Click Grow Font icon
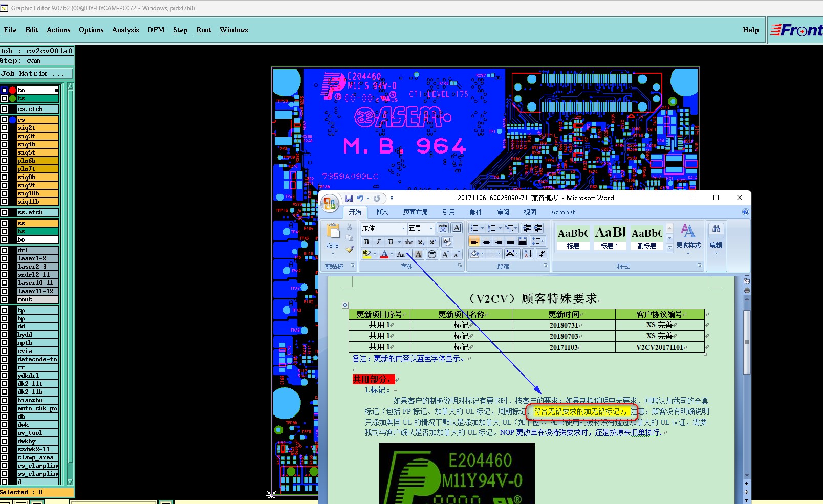This screenshot has width=823, height=504. click(445, 254)
